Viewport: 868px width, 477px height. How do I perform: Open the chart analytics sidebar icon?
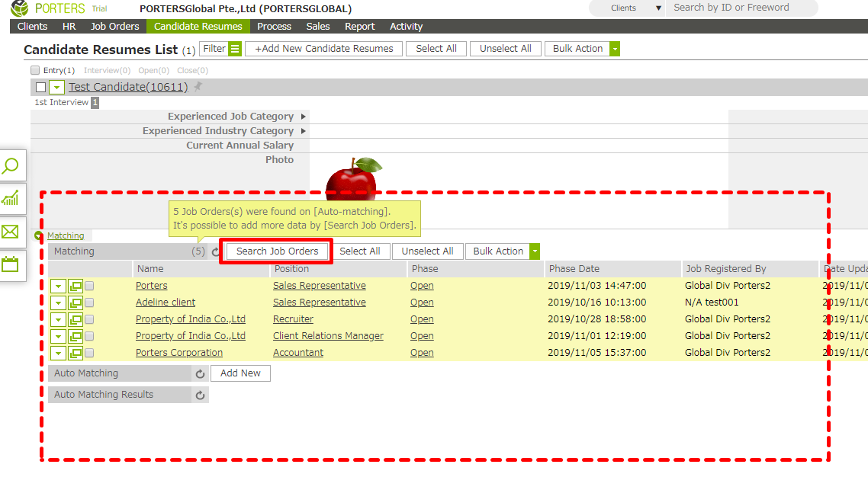point(11,198)
